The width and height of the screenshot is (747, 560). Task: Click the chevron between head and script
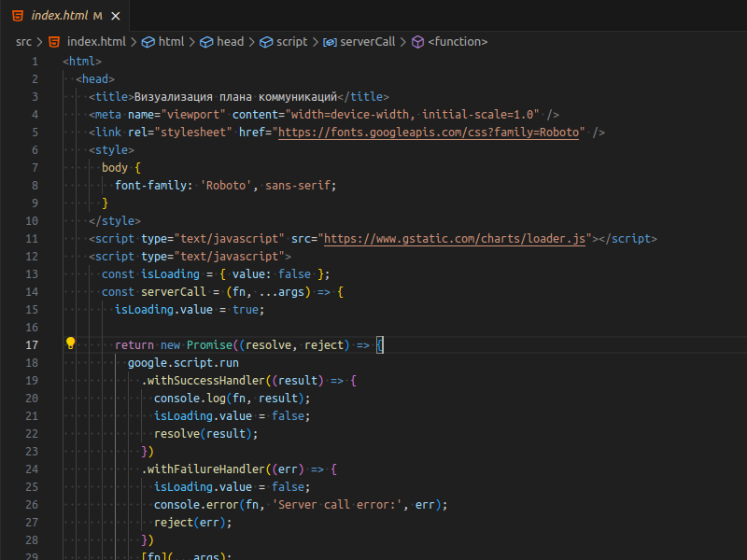click(x=251, y=42)
